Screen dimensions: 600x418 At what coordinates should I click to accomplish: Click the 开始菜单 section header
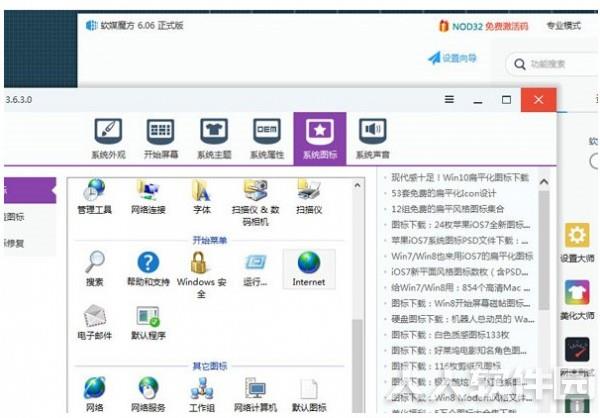pyautogui.click(x=209, y=240)
